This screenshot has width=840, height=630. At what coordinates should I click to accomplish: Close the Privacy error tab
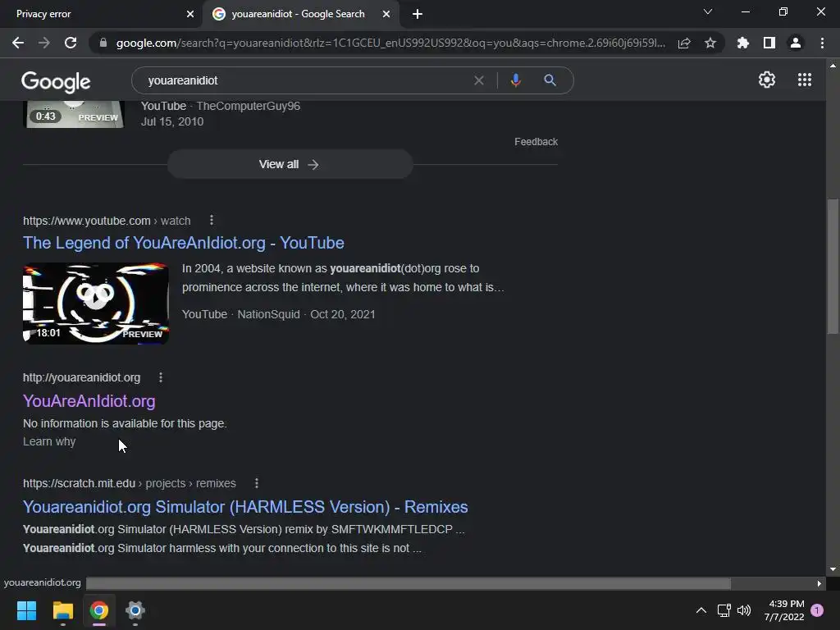[x=190, y=15]
